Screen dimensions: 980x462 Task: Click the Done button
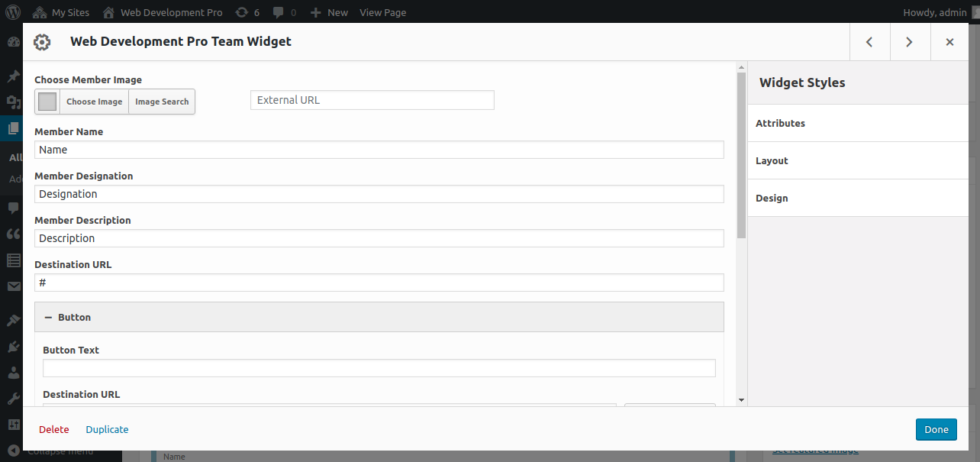(936, 429)
